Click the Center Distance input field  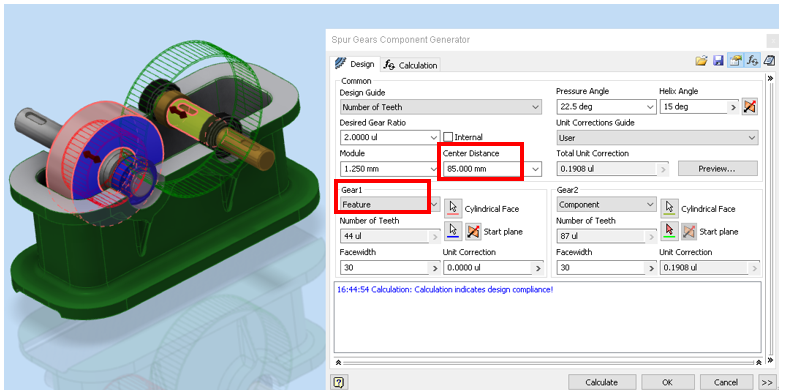point(486,169)
